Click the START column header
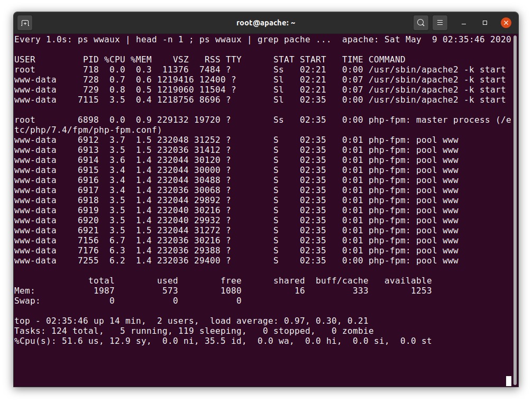The width and height of the screenshot is (532, 402). point(313,59)
